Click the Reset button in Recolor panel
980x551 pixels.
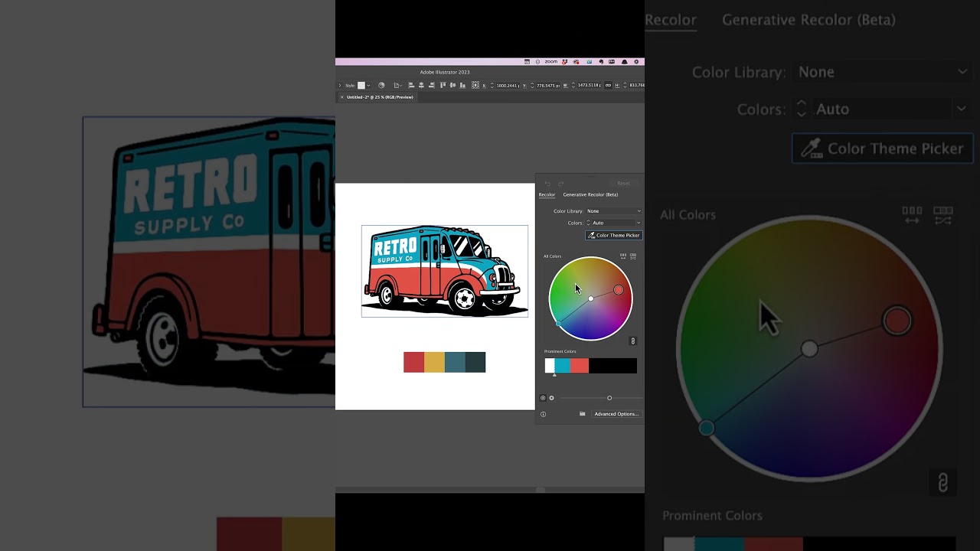[624, 183]
